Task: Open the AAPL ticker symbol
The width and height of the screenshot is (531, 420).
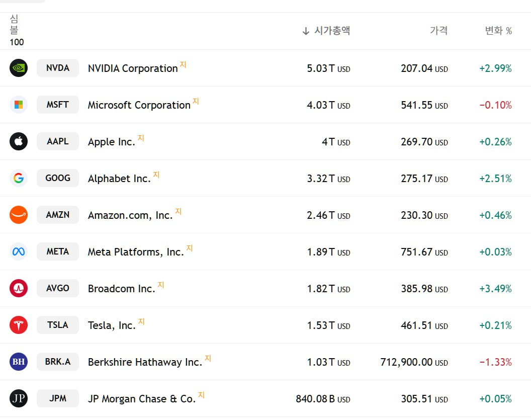Action: (57, 141)
